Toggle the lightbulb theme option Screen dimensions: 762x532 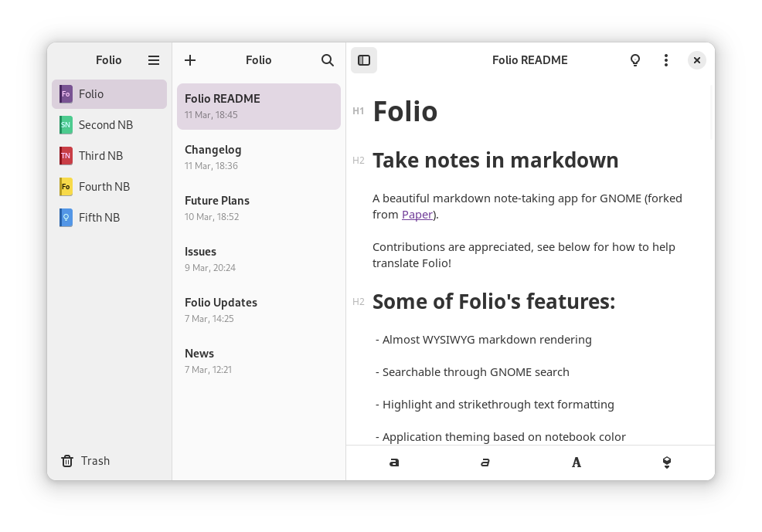(635, 60)
